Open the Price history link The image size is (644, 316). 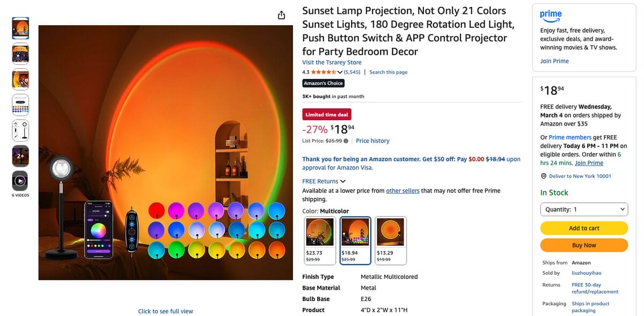tap(372, 141)
